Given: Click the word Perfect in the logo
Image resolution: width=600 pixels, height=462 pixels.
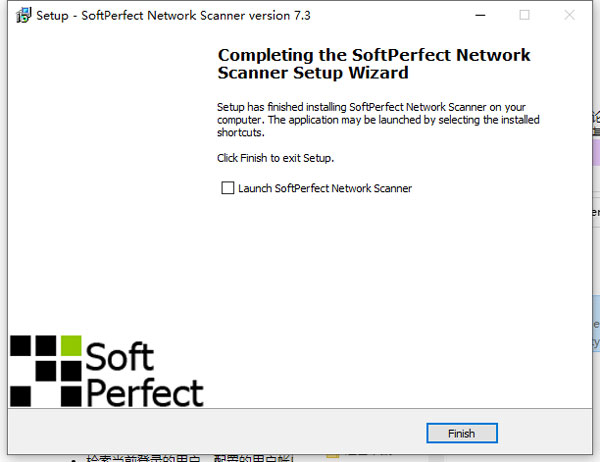Looking at the screenshot, I should pos(145,391).
